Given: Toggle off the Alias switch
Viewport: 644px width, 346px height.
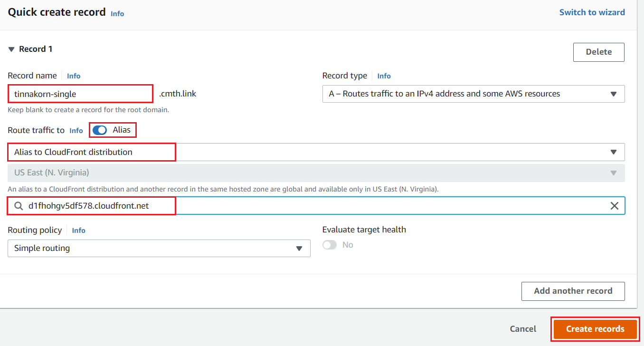Looking at the screenshot, I should (x=99, y=129).
